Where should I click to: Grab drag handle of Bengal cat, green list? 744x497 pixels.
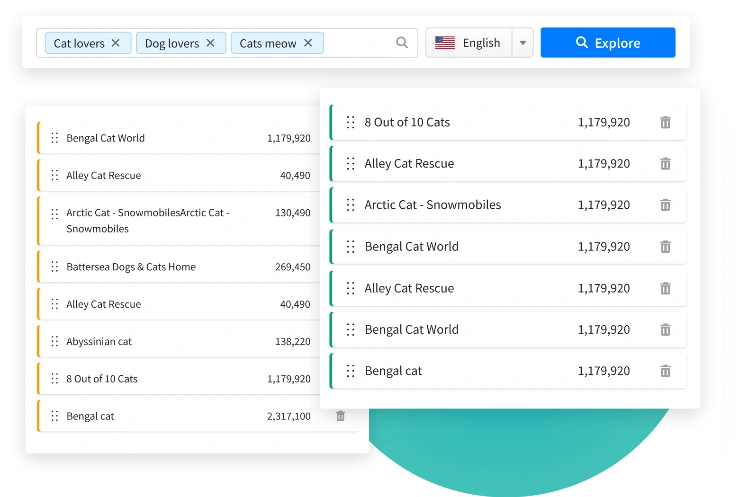click(x=350, y=371)
